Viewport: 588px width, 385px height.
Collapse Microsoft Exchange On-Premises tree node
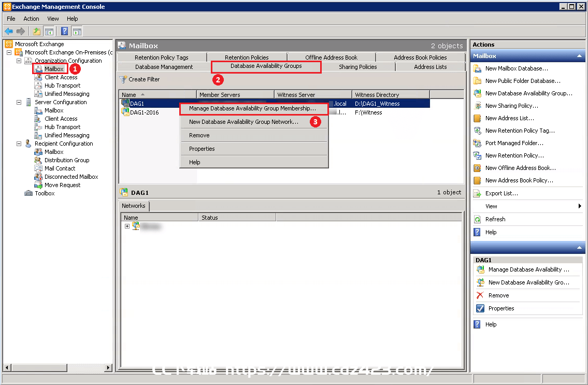click(9, 52)
